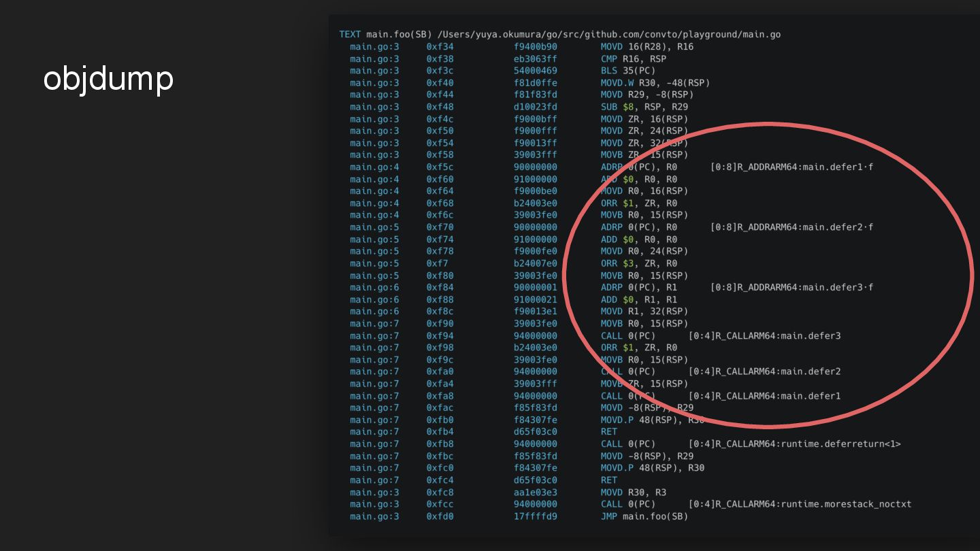The width and height of the screenshot is (980, 551).
Task: Click instruction MOVD 16(R28), R16
Action: coord(647,47)
